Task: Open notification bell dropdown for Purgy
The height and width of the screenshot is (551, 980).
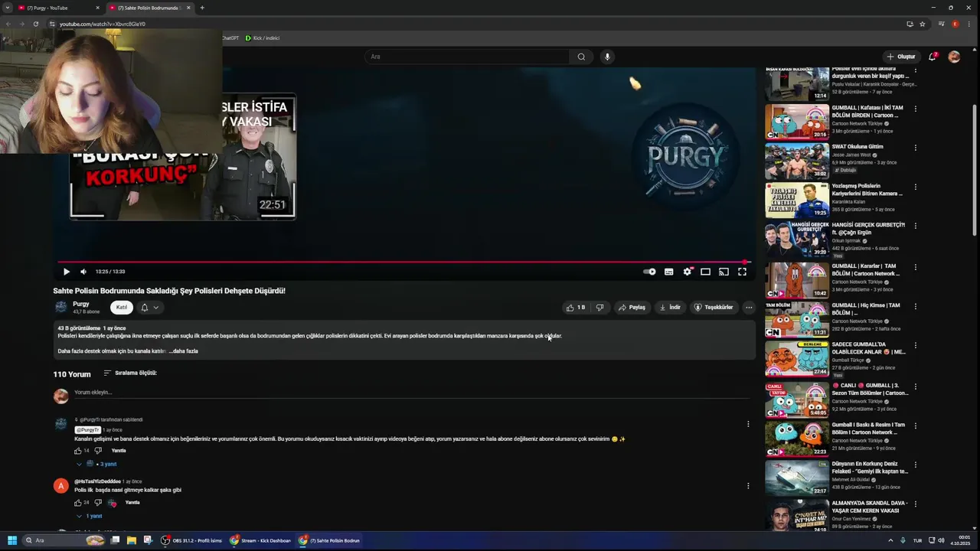Action: pos(149,308)
